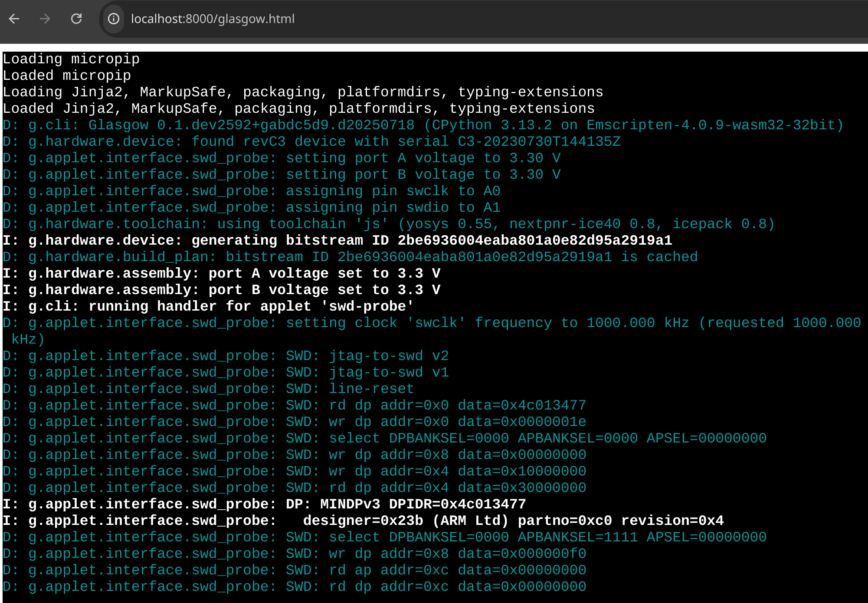Reload the page with refresh icon
The width and height of the screenshot is (868, 603).
[x=76, y=19]
